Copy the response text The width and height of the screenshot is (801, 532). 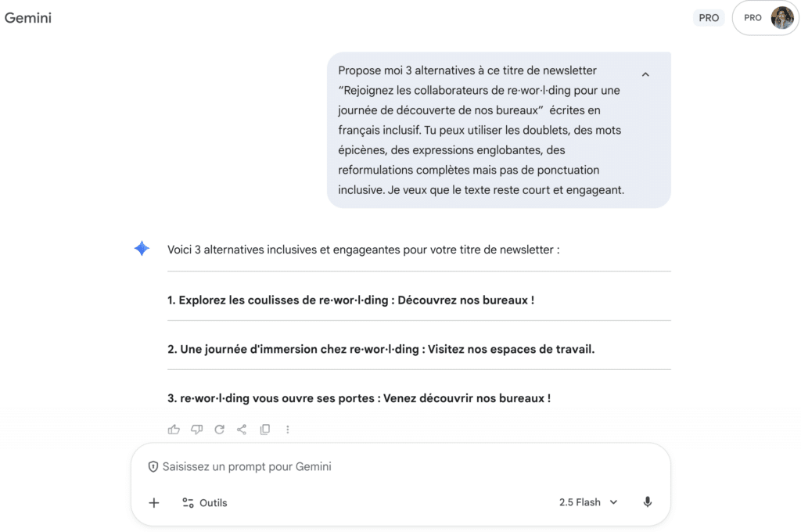coord(264,429)
